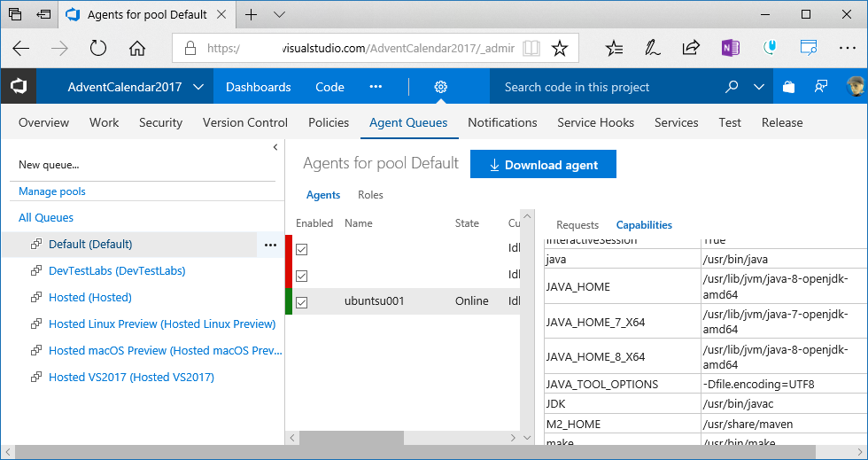
Task: Switch to Security admin tab
Action: coord(160,122)
